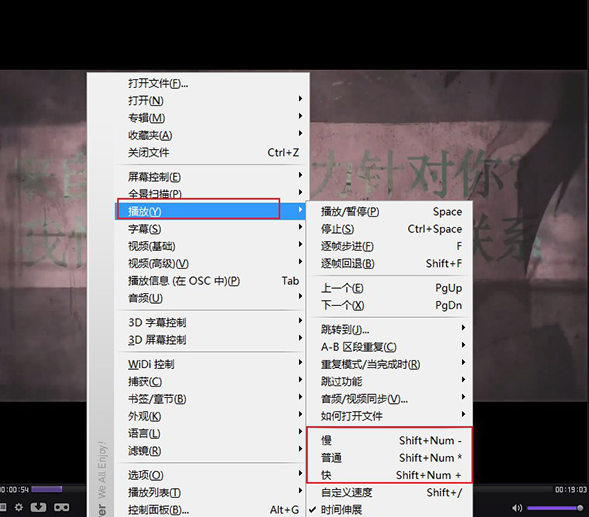Select 自定义速度 menu option
Viewport: 589px width, 517px height.
[390, 492]
